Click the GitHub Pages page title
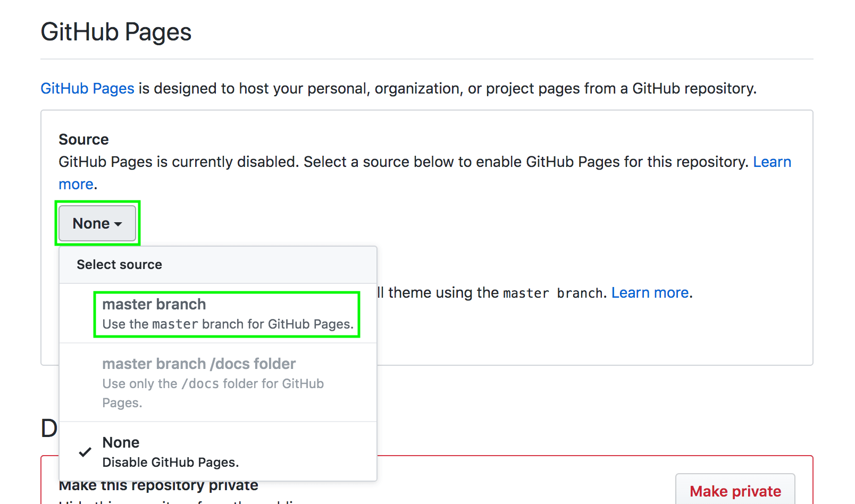 tap(116, 32)
